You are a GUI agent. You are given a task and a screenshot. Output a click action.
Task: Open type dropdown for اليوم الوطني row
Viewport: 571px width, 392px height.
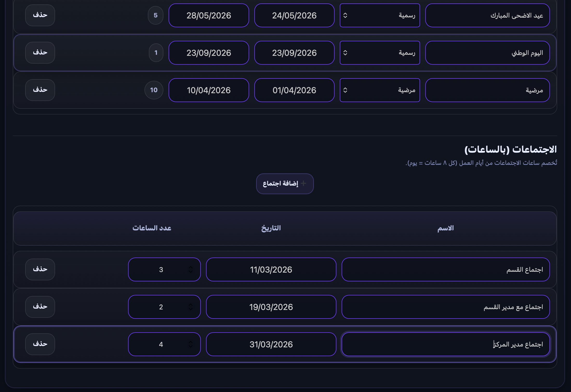[380, 53]
